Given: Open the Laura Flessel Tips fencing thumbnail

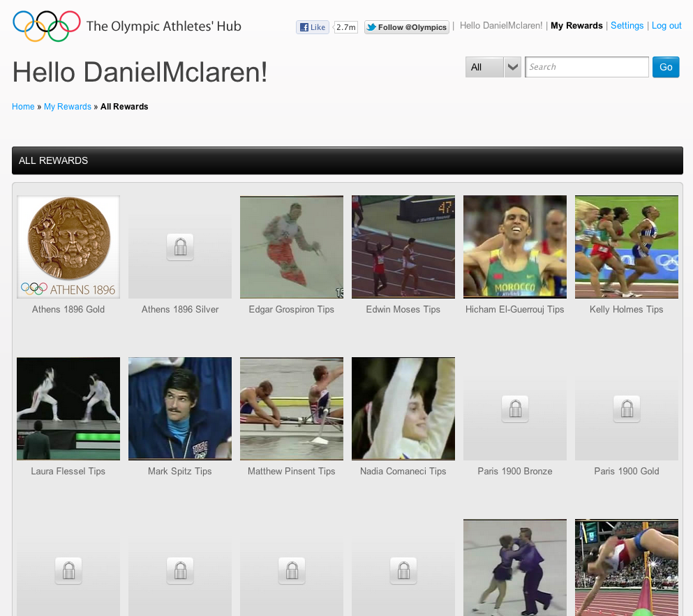Looking at the screenshot, I should [68, 409].
